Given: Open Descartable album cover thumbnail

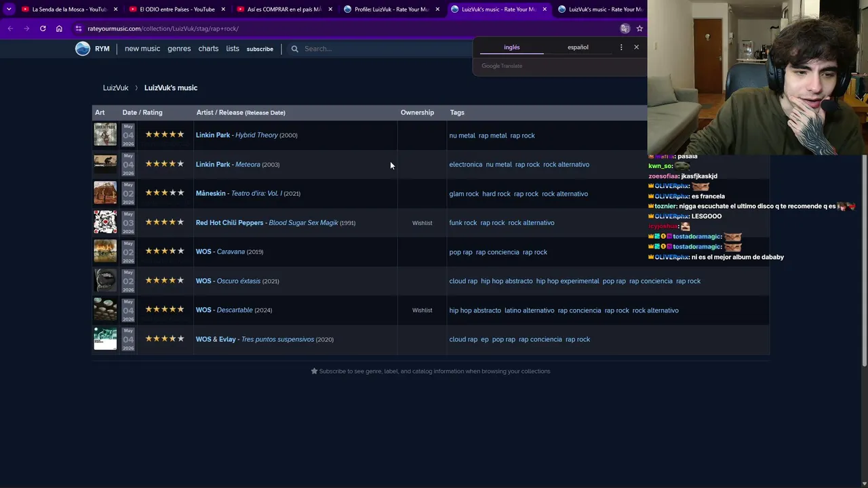Looking at the screenshot, I should click(x=105, y=310).
